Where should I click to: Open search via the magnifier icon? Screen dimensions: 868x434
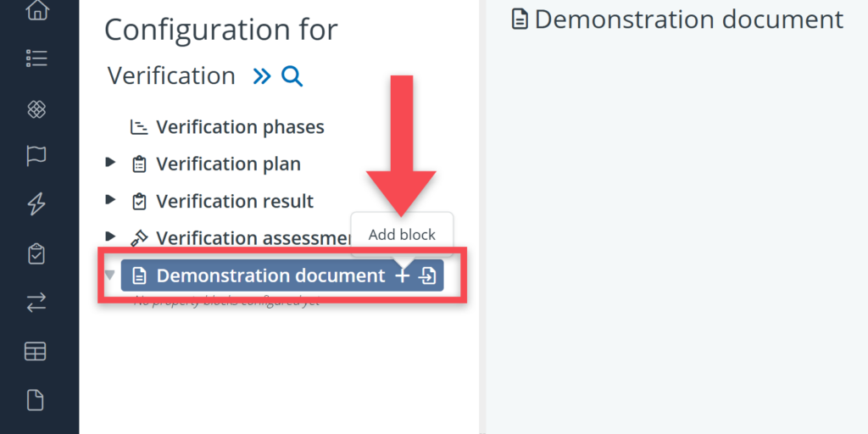(292, 76)
